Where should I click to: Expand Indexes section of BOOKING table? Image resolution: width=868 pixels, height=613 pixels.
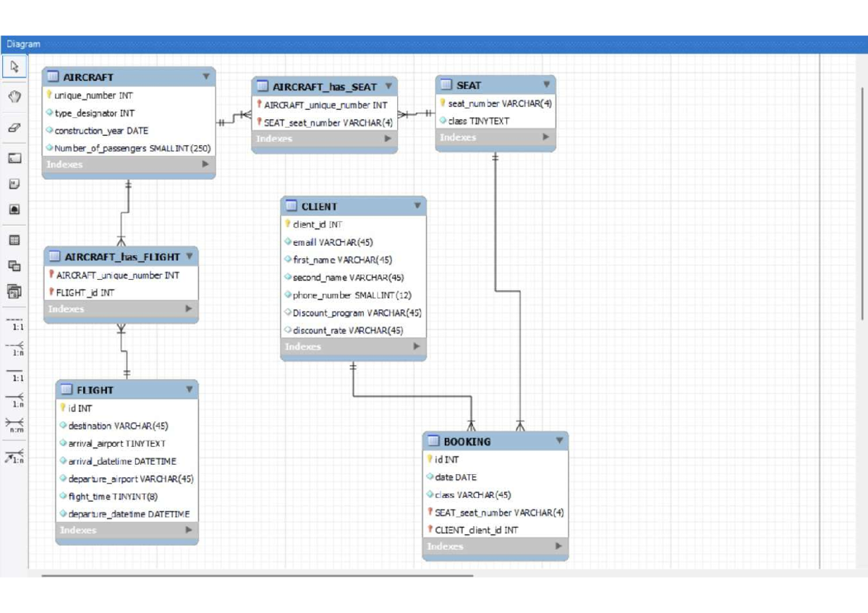coord(558,546)
